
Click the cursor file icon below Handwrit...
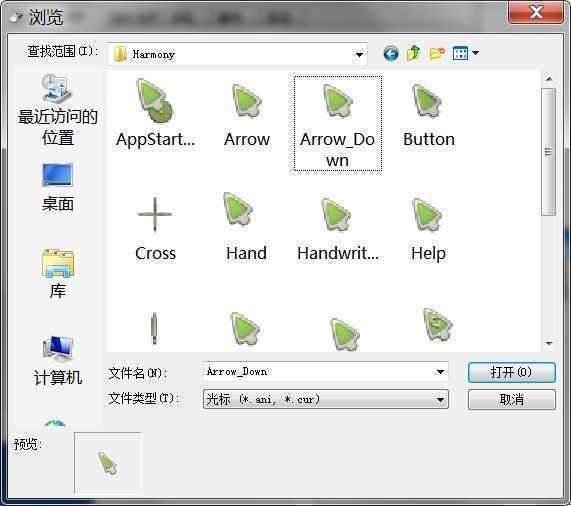coord(344,334)
